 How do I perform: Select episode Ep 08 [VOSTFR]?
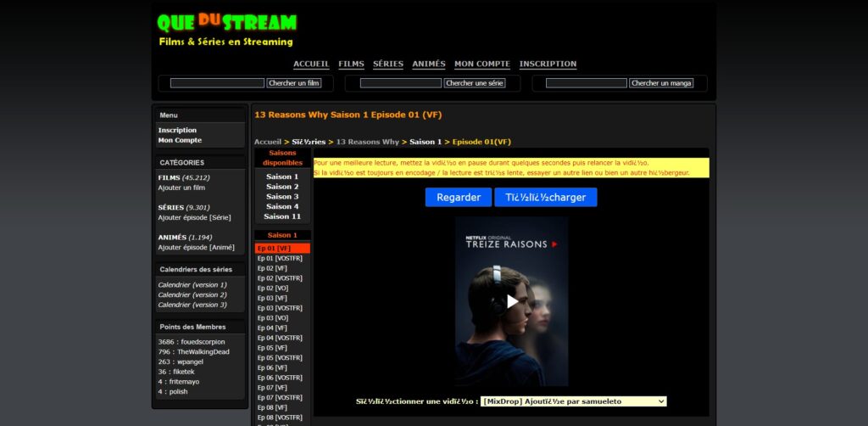(280, 418)
